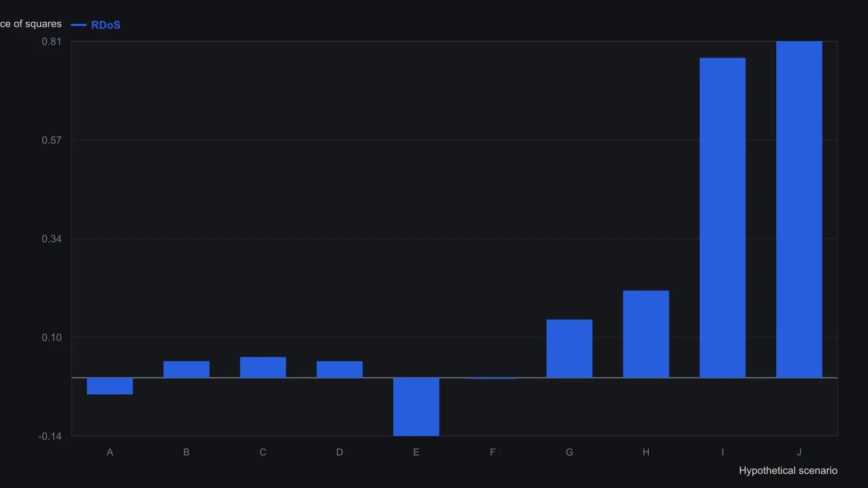Click the 'ce of squares' y-axis title
The width and height of the screenshot is (868, 488).
click(x=31, y=24)
